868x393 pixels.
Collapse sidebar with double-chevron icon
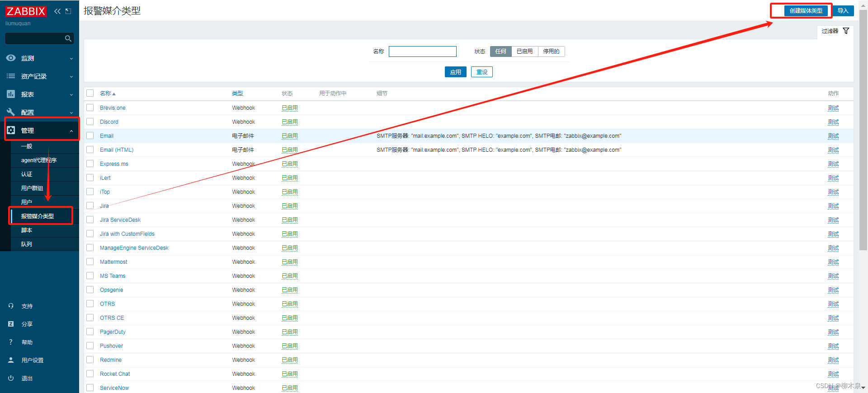[57, 11]
